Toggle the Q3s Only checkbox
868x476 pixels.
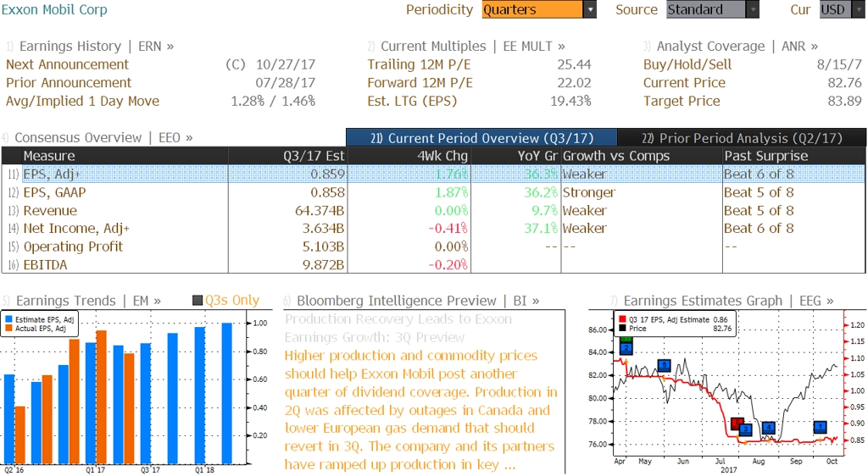197,300
